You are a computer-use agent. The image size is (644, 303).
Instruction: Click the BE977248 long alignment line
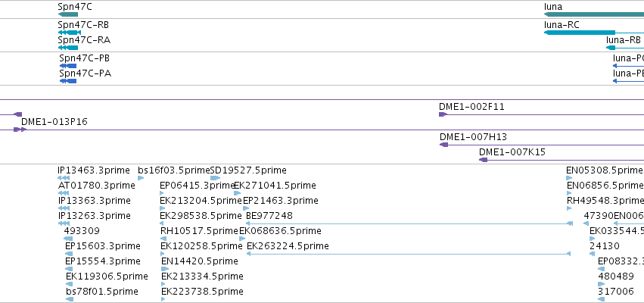click(409, 223)
